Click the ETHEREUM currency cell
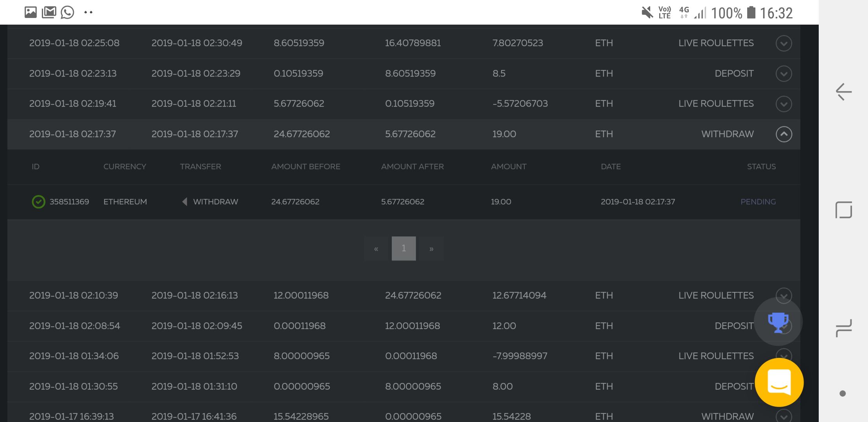The image size is (868, 422). pos(125,202)
